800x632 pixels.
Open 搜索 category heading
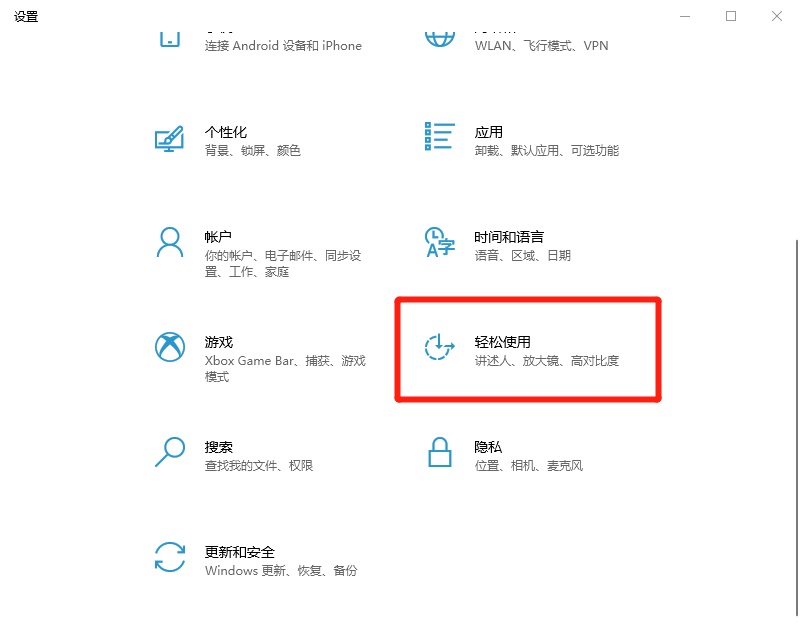[218, 447]
